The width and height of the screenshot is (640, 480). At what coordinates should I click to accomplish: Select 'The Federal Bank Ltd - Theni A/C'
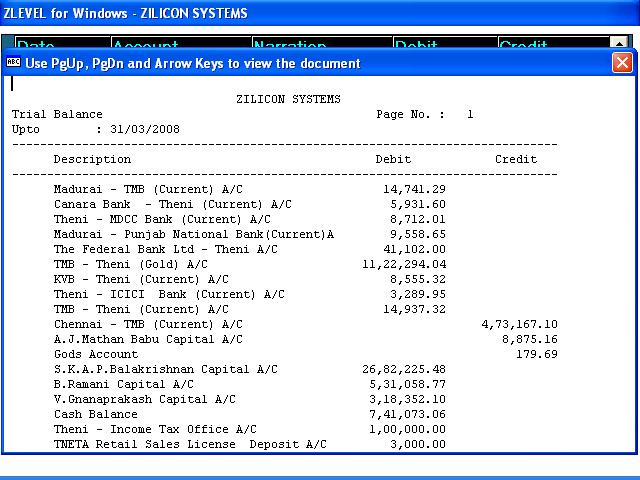tap(166, 249)
